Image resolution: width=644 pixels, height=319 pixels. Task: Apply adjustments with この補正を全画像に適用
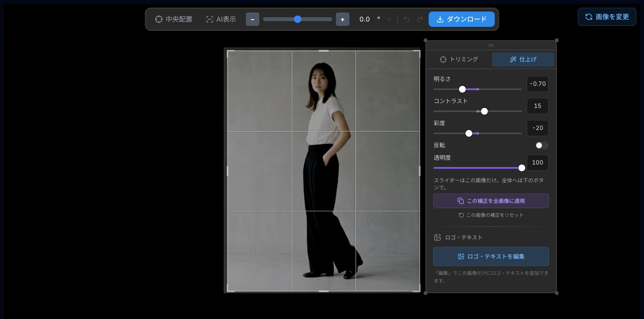pyautogui.click(x=491, y=201)
